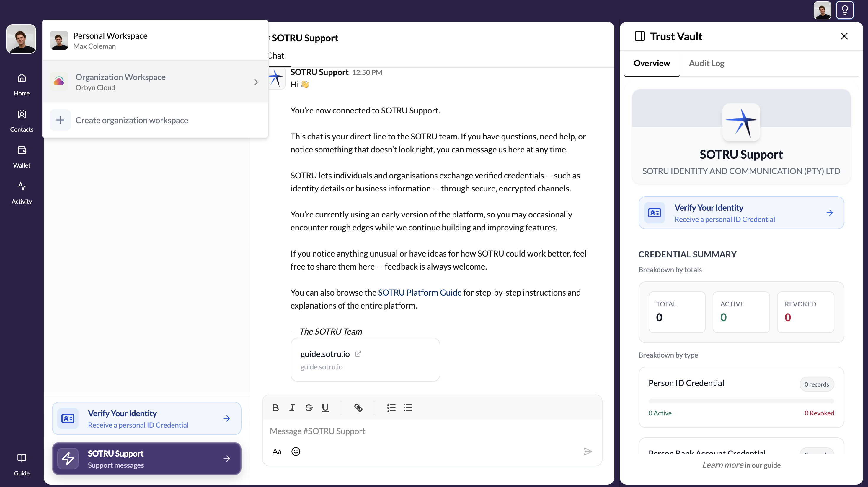
Task: Click the send message arrow
Action: [588, 451]
